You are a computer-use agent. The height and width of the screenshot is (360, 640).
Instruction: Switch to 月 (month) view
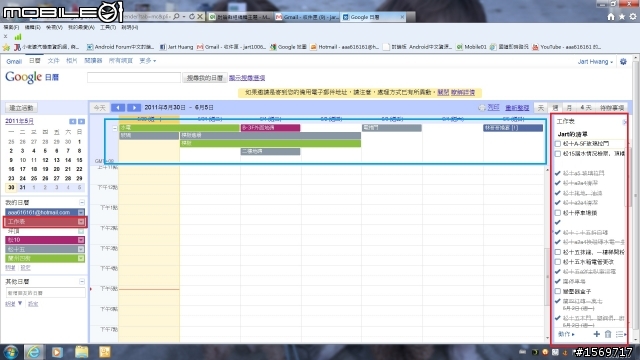[569, 108]
